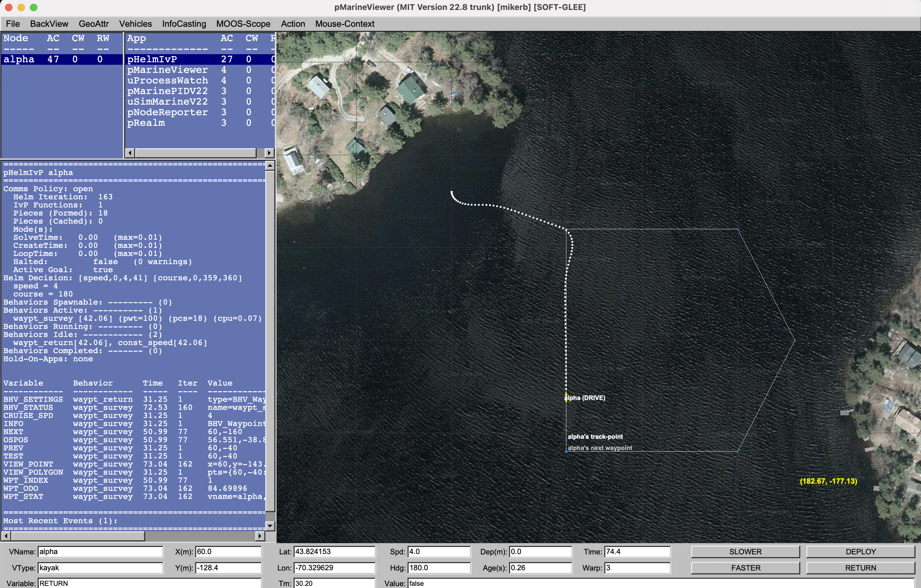The image size is (921, 588).
Task: Click the yellow waypoint polygon bottom-left vertex
Action: pos(566,451)
